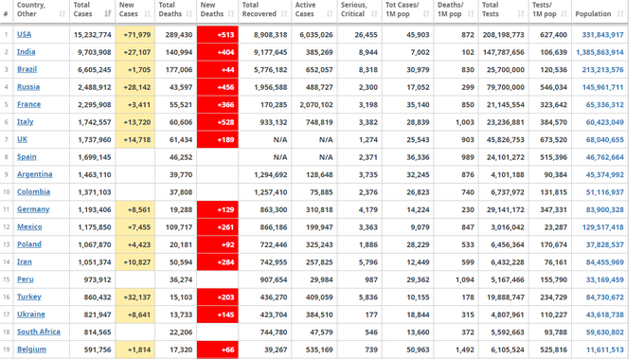This screenshot has width=644, height=359.
Task: Click the sort icon in Total Cases header
Action: [108, 14]
